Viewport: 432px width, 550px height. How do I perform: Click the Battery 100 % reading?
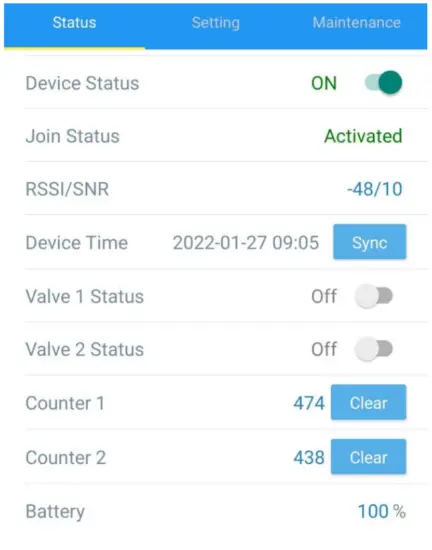[x=382, y=511]
